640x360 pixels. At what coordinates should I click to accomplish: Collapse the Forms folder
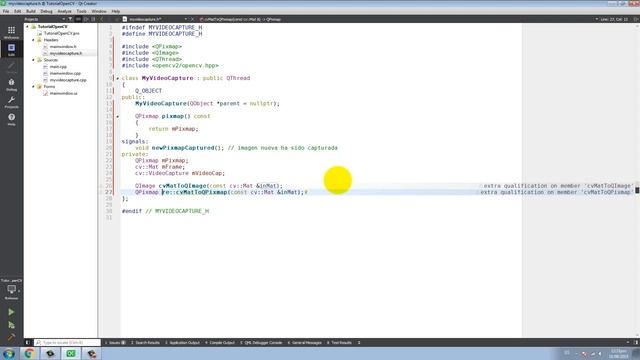coord(33,87)
